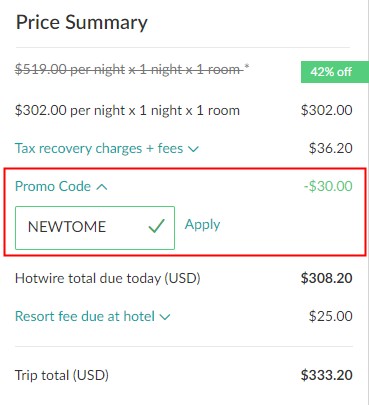Click the Hotwire total due today label
Screen dimensions: 369x405
coord(108,278)
